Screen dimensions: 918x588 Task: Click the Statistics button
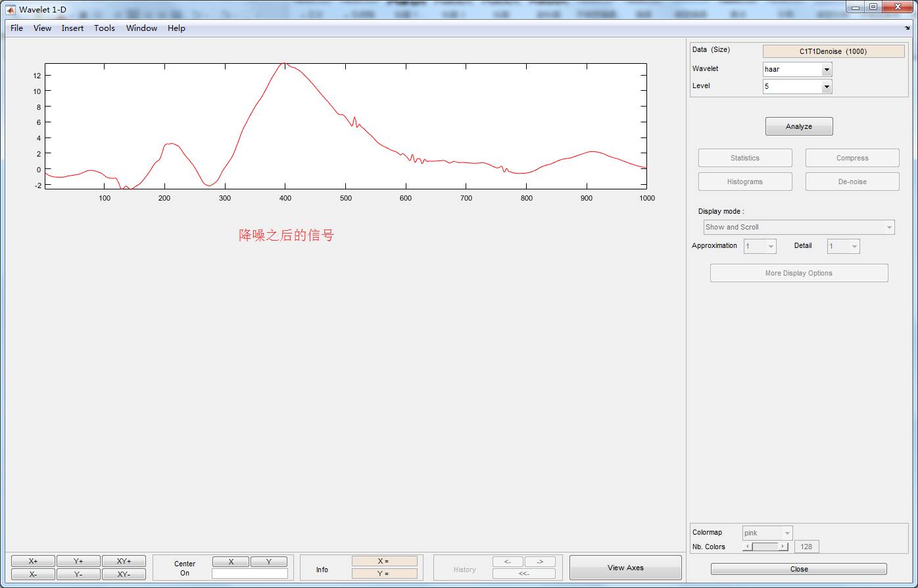(x=745, y=158)
